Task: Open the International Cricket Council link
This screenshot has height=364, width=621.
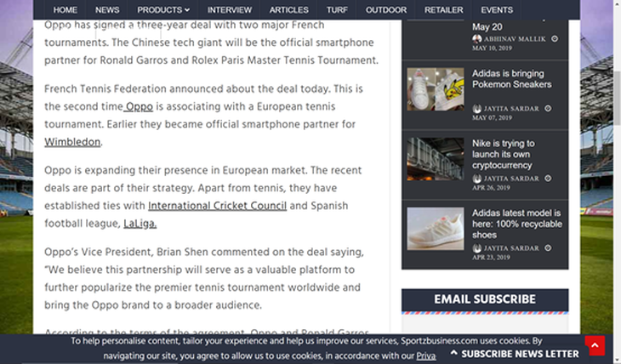Action: 217,206
